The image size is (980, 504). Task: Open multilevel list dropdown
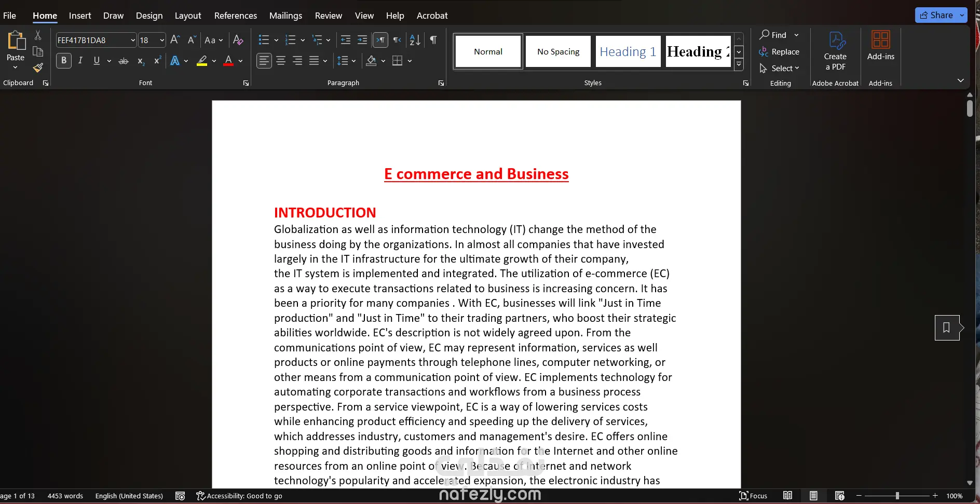[328, 40]
